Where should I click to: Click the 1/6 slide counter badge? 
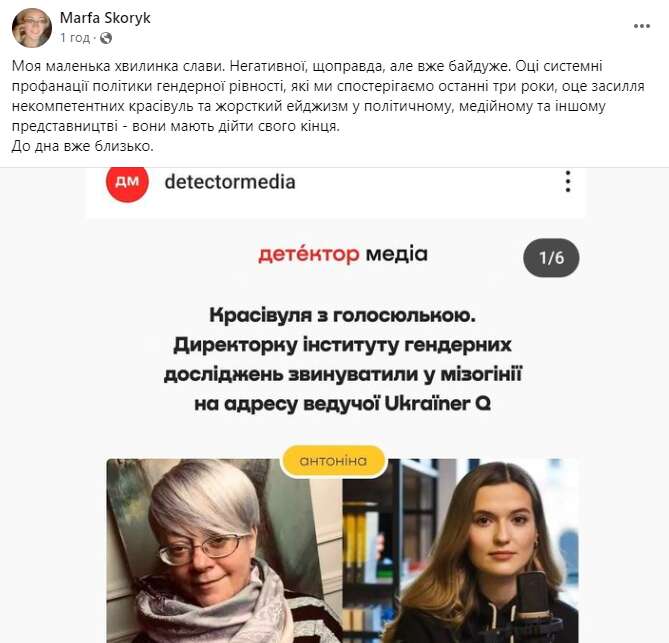pyautogui.click(x=551, y=258)
